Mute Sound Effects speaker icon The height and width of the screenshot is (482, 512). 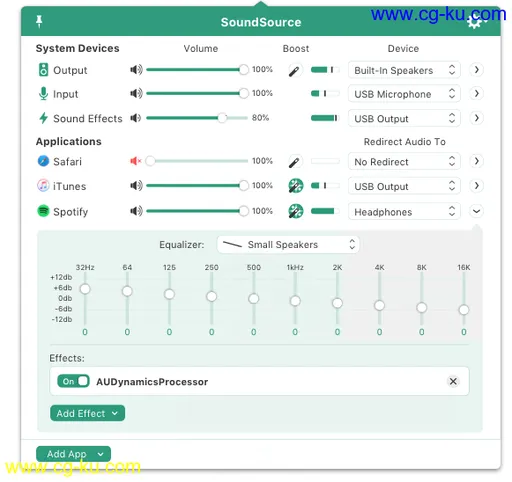[x=136, y=118]
